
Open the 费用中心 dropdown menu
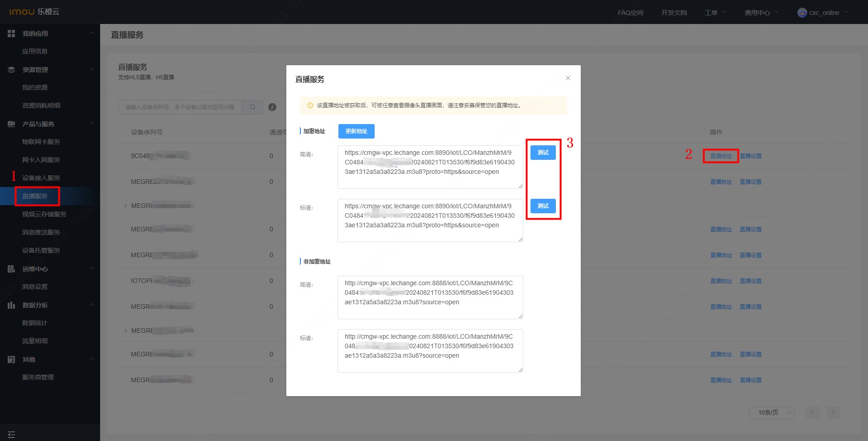coord(761,13)
